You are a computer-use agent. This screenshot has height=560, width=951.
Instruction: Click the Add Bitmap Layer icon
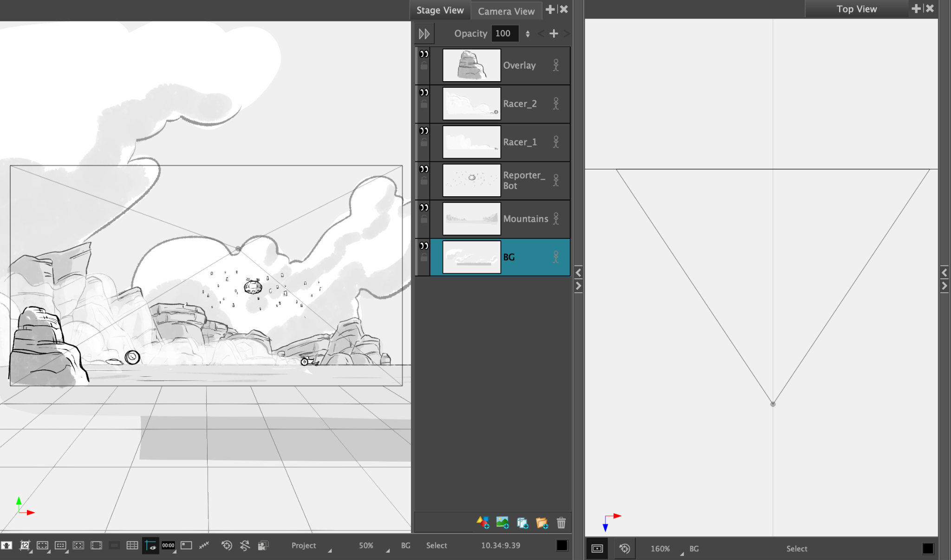pyautogui.click(x=502, y=522)
